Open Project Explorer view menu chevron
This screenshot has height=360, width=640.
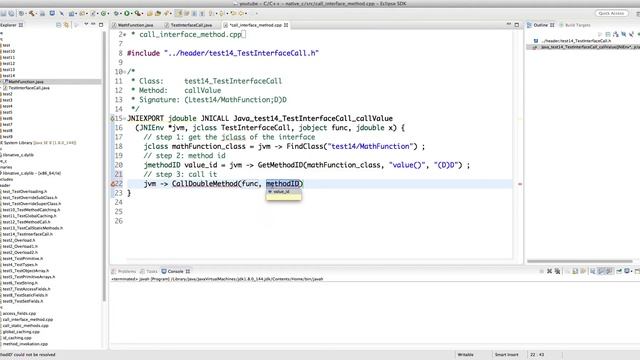coord(86,24)
